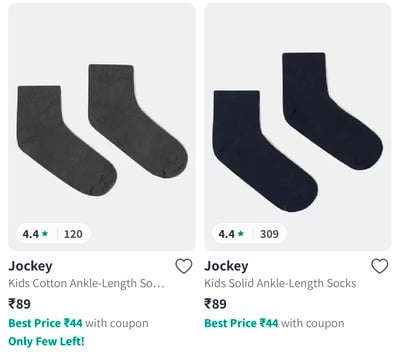Click the Only Few Left! label
Screen dimensions: 400x363
[x=46, y=341]
